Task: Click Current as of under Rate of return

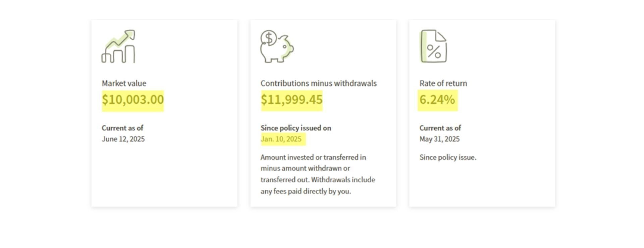Action: pos(440,128)
